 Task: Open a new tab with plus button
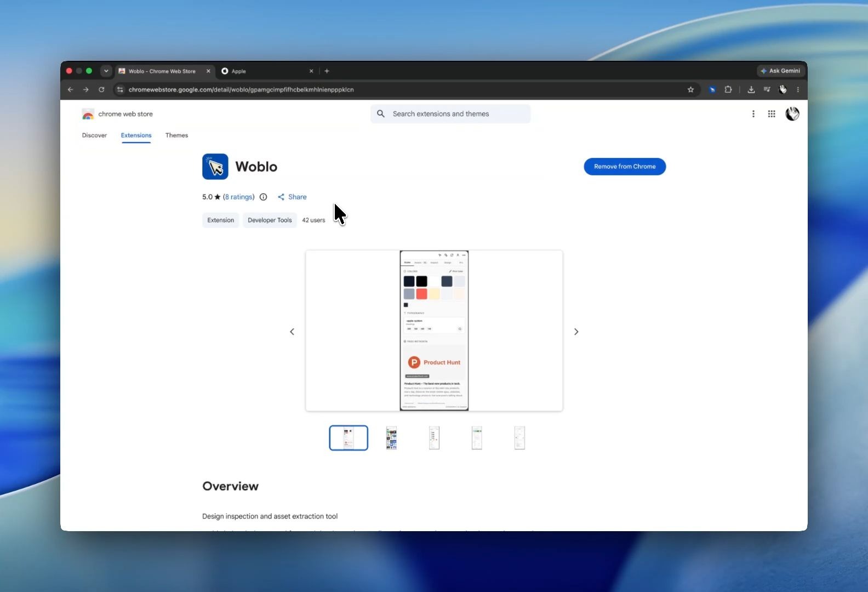point(327,71)
